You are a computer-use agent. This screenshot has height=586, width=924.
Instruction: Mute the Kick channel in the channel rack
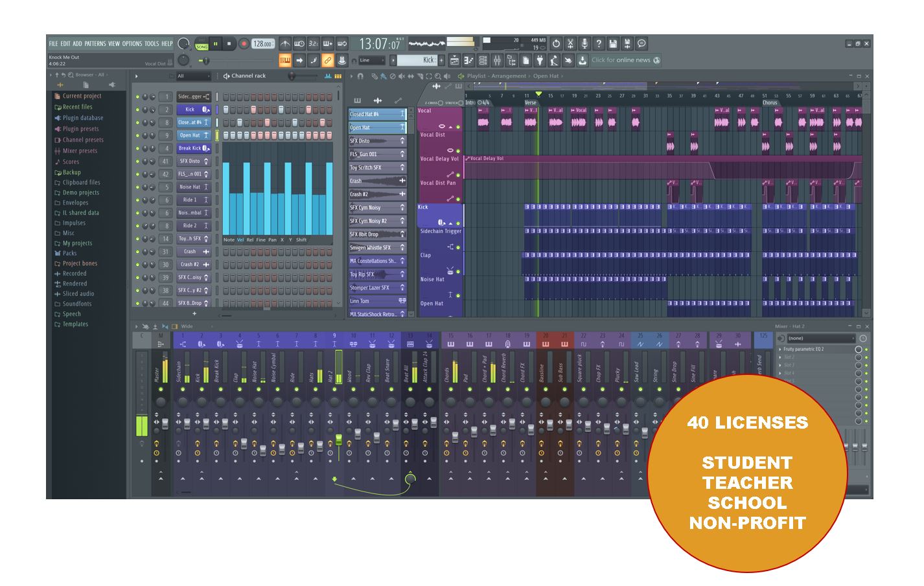[137, 110]
